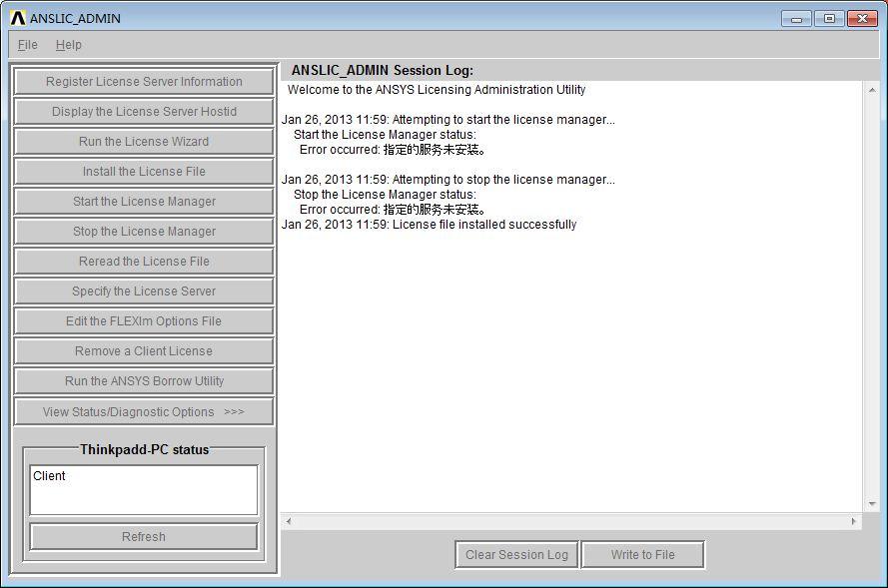Choose Remove a Client License
Viewport: 888px width, 588px height.
click(144, 351)
